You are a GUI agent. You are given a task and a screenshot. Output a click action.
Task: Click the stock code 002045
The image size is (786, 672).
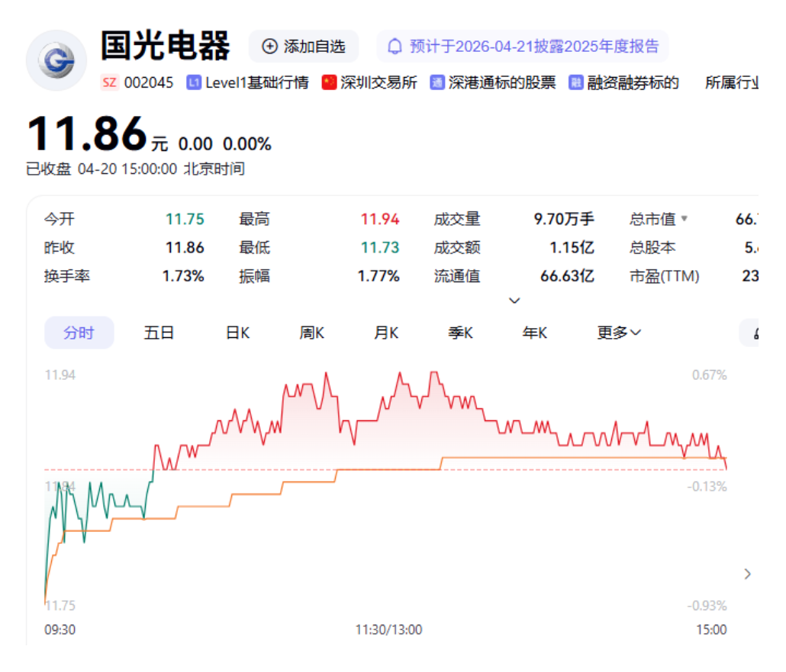pyautogui.click(x=148, y=82)
